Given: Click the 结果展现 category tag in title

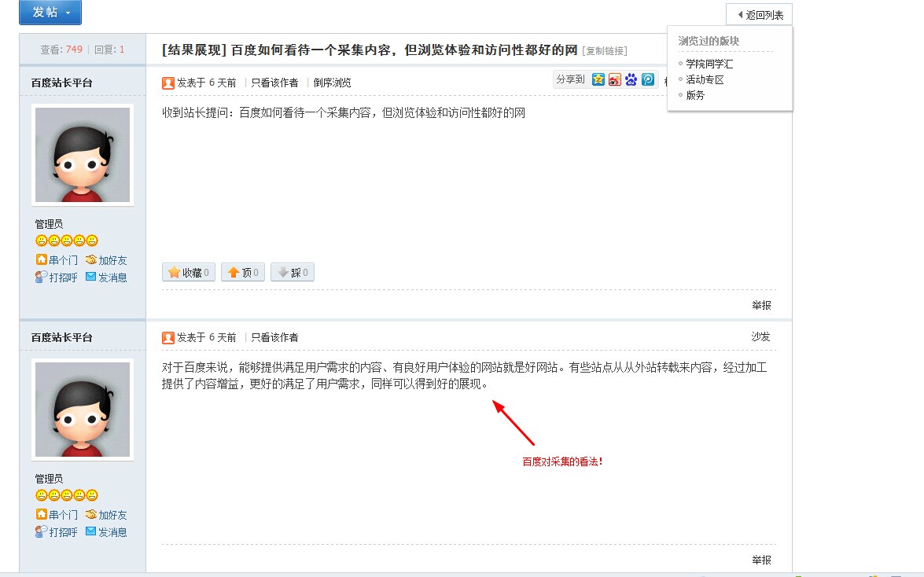Looking at the screenshot, I should pyautogui.click(x=194, y=50).
